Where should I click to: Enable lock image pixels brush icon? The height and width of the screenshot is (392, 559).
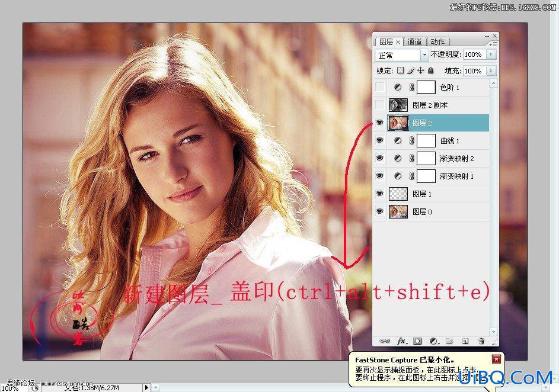[x=411, y=70]
